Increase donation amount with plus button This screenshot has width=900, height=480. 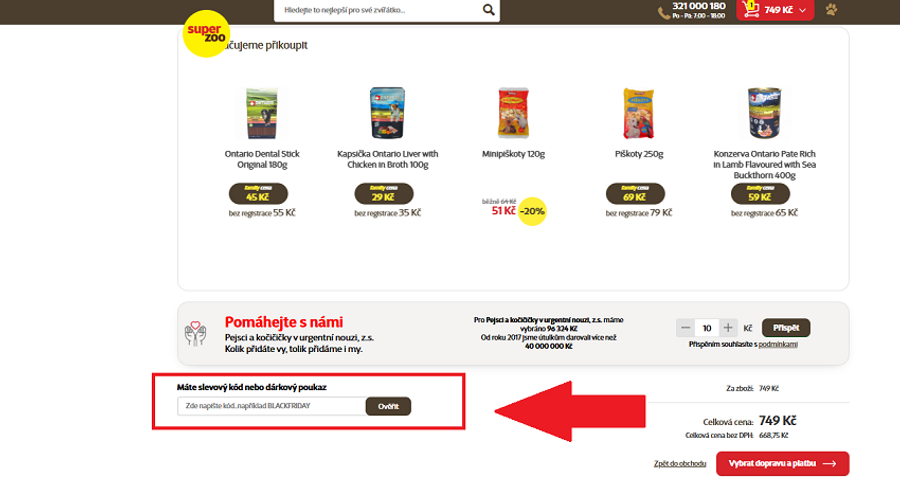pyautogui.click(x=728, y=328)
